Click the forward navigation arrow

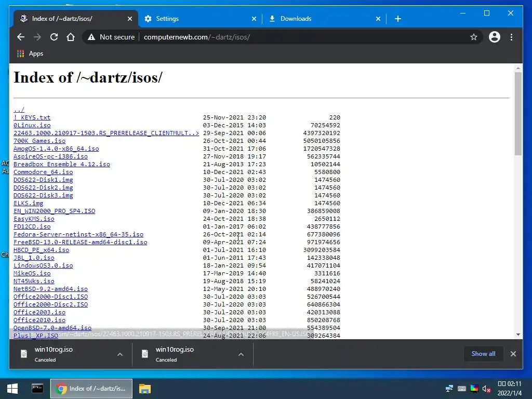[37, 37]
